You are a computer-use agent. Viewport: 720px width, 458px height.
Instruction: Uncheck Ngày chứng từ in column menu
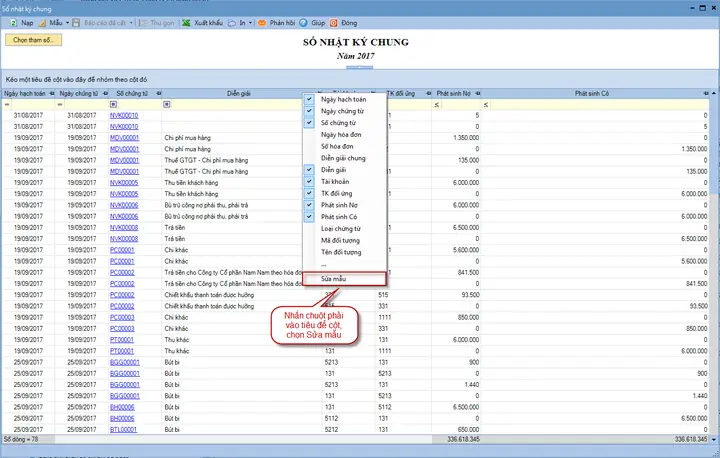(x=309, y=111)
